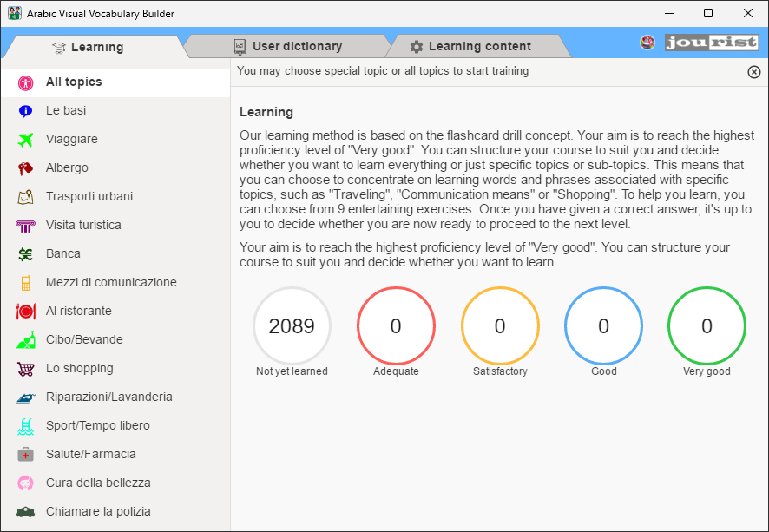Open the Lo shopping topic
This screenshot has width=769, height=532.
tap(115, 368)
